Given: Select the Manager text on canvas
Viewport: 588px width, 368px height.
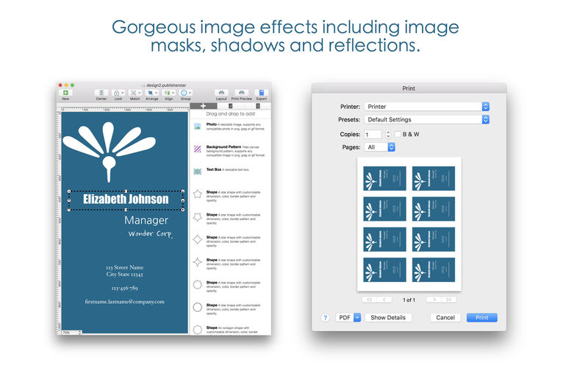Looking at the screenshot, I should point(146,220).
